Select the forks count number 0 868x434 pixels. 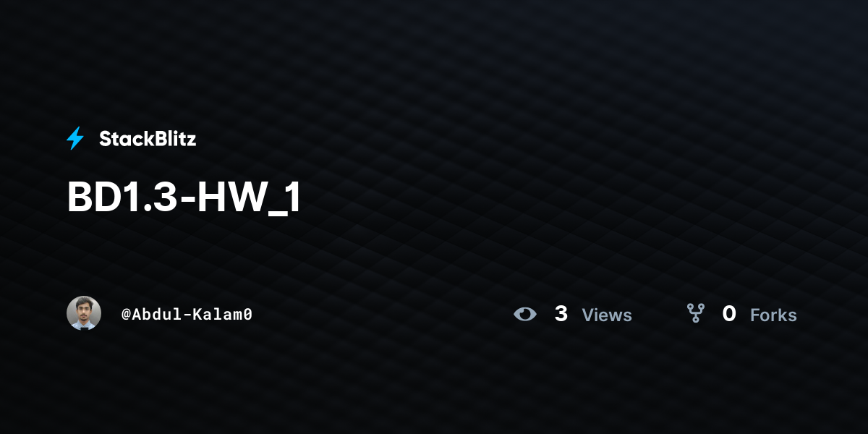(729, 314)
